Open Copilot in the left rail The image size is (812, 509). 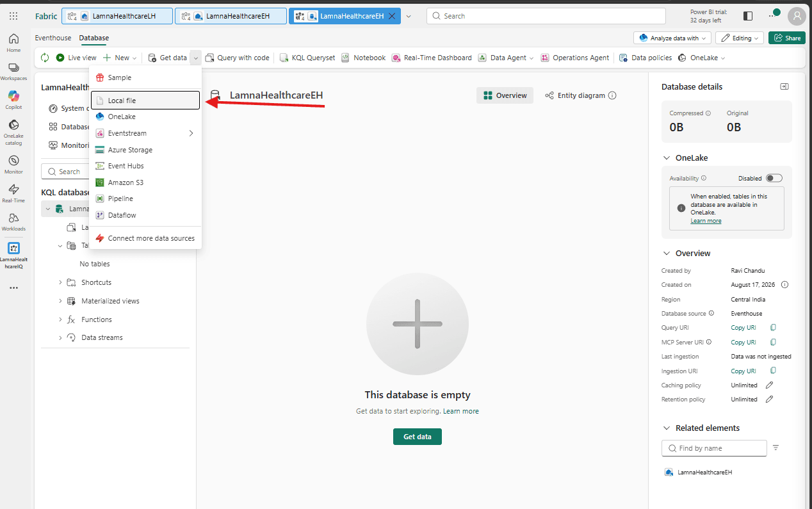pyautogui.click(x=13, y=99)
